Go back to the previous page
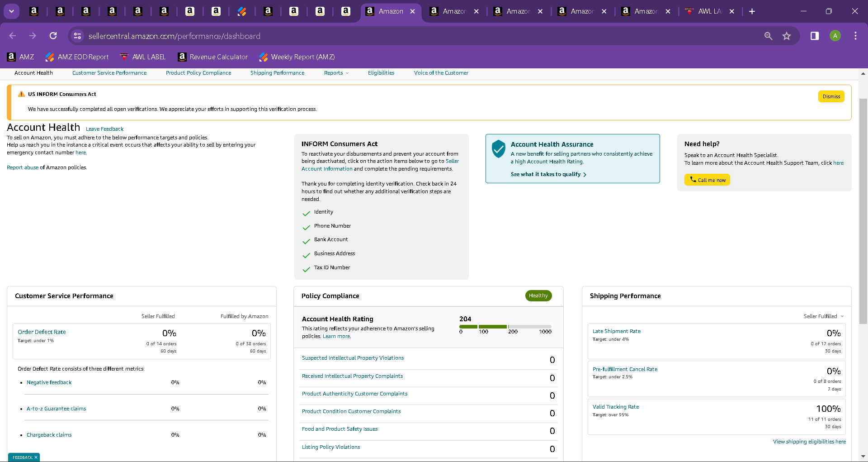This screenshot has height=462, width=868. (x=13, y=36)
